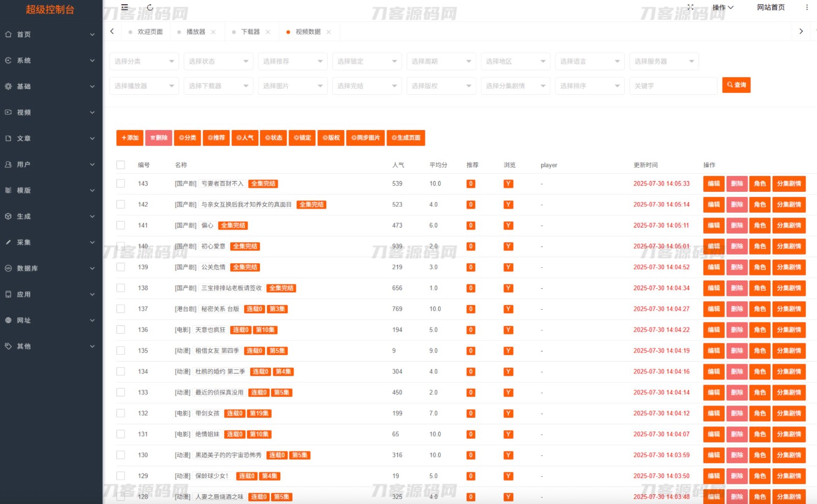Check the checkbox for row 143
This screenshot has width=817, height=504.
pos(121,184)
